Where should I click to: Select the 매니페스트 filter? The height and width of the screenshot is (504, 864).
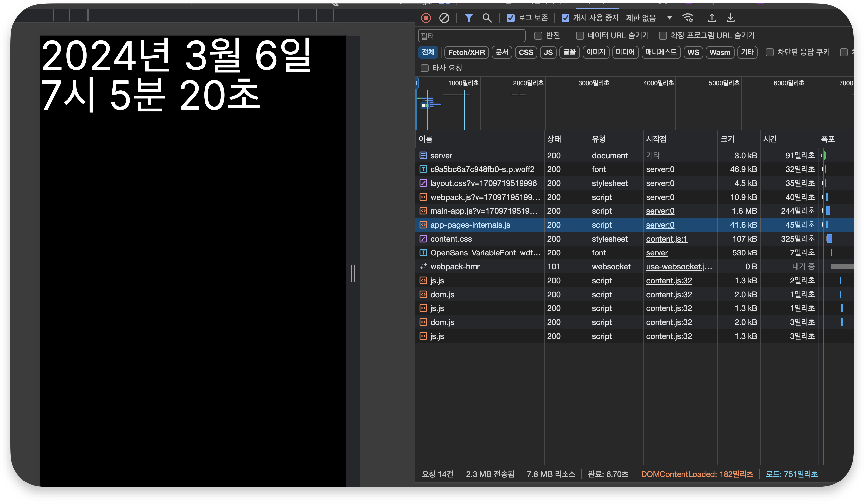click(x=661, y=52)
